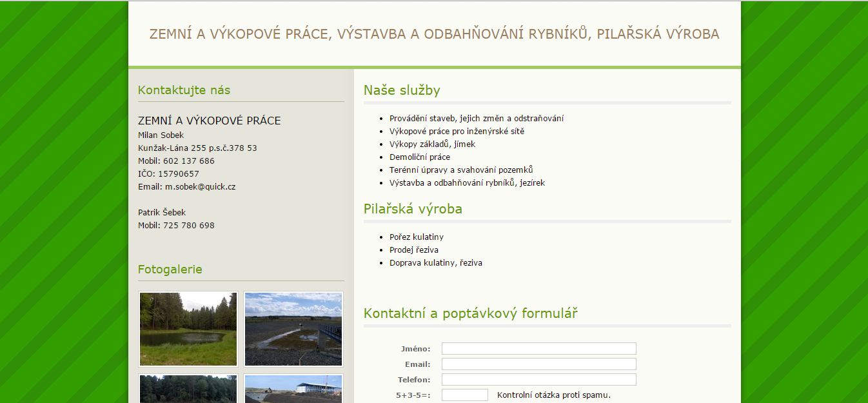Click 'Výstavba a odbahňování rybníků, jezírek' item

pos(467,183)
